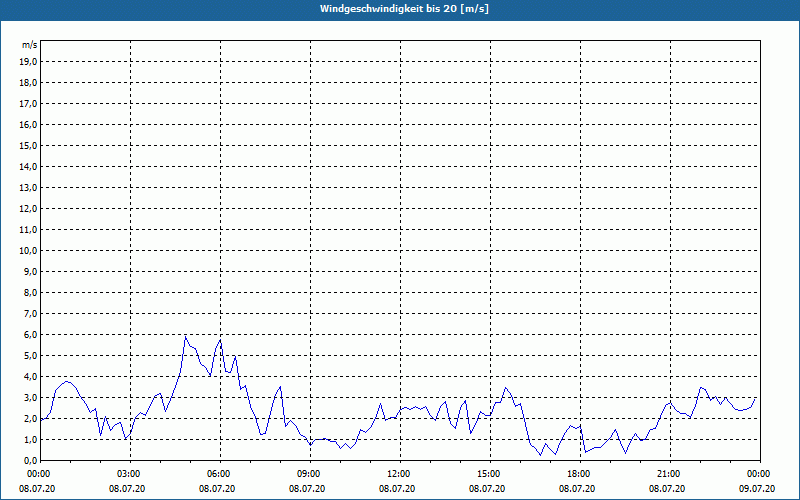Click the 18,0 y-axis label
The height and width of the screenshot is (500, 800).
(x=29, y=83)
